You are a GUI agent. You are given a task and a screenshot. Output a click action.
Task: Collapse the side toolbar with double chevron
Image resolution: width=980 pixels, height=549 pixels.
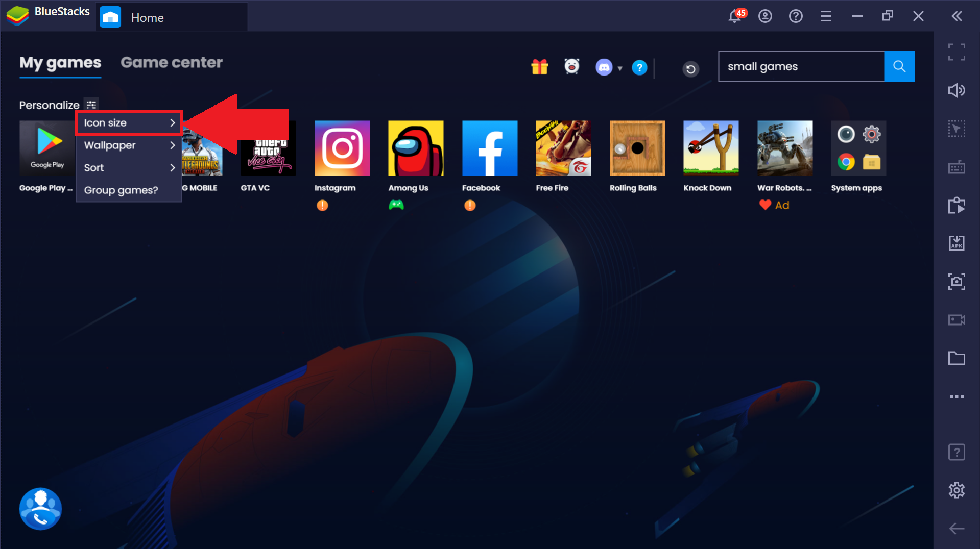click(x=957, y=16)
